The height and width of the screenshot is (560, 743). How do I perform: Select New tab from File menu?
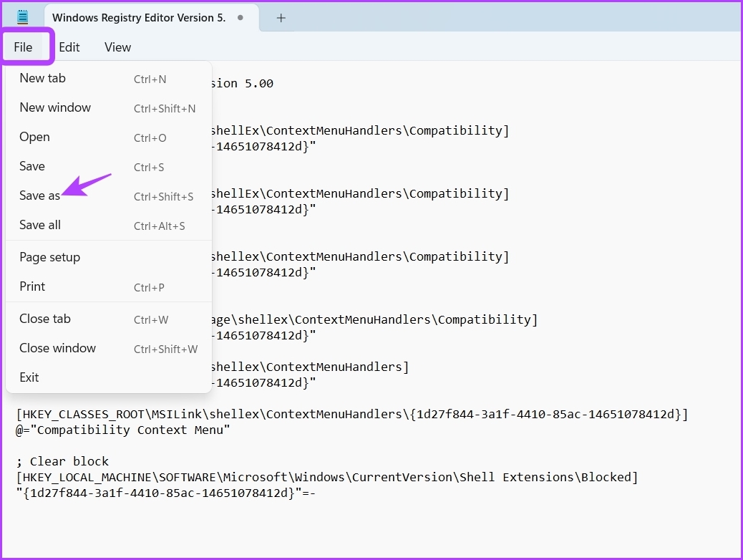coord(109,79)
